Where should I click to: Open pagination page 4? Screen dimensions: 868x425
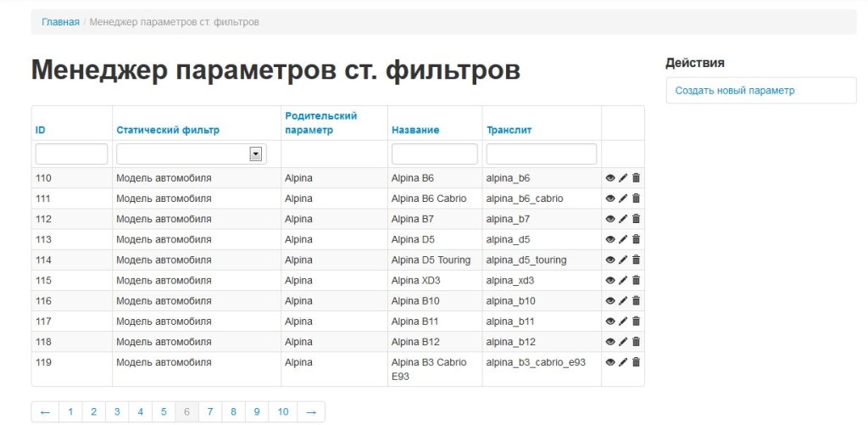pyautogui.click(x=140, y=411)
